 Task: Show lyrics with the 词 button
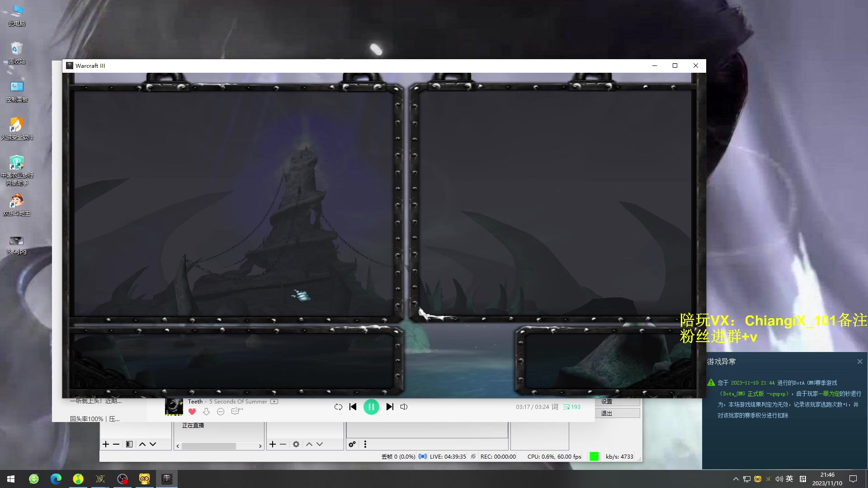555,407
